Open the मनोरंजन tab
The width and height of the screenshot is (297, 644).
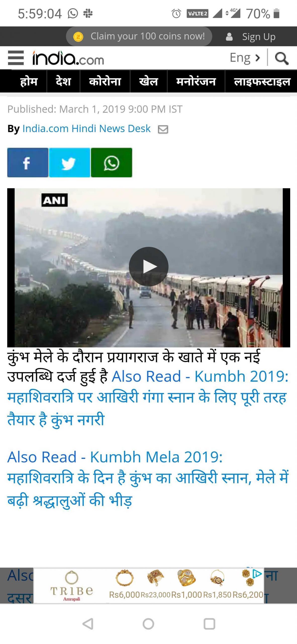click(196, 82)
